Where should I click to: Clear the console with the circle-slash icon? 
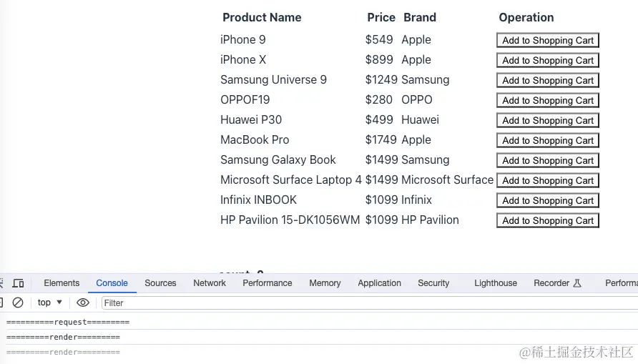[18, 302]
